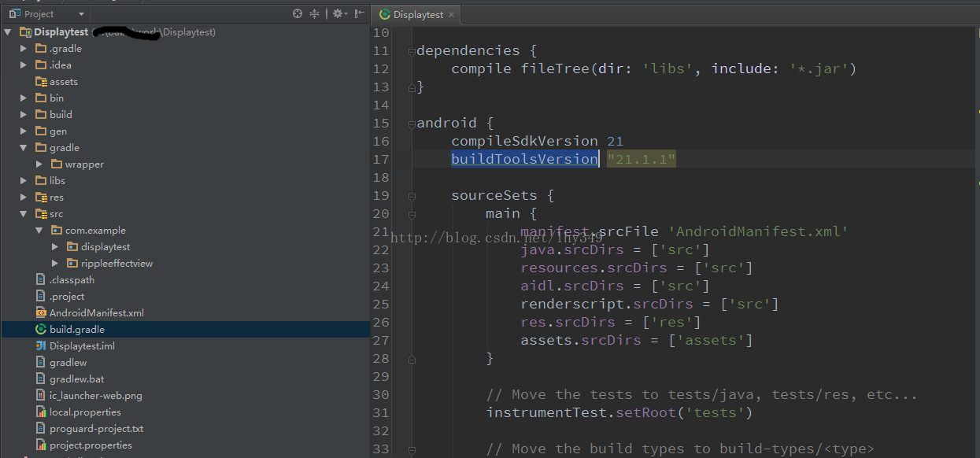Viewport: 980px width, 458px height.
Task: Open the Project view selector dropdown
Action: (x=47, y=14)
